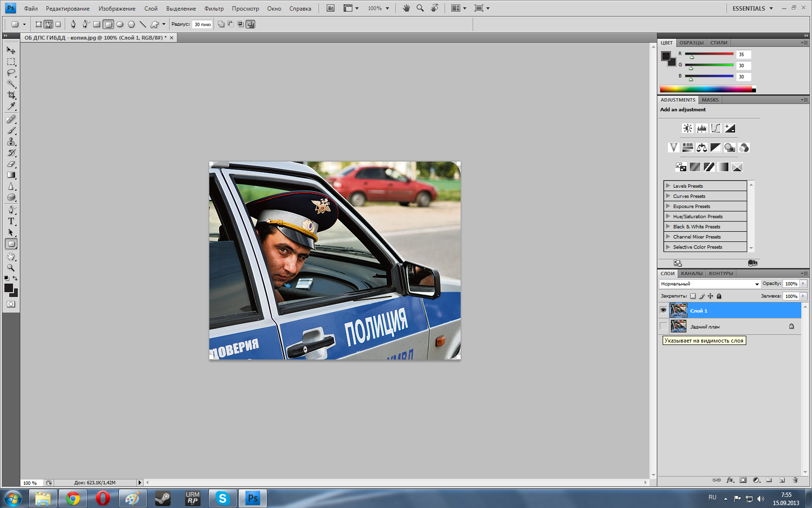Image resolution: width=812 pixels, height=508 pixels.
Task: Select the Magic Wand tool
Action: pyautogui.click(x=11, y=84)
